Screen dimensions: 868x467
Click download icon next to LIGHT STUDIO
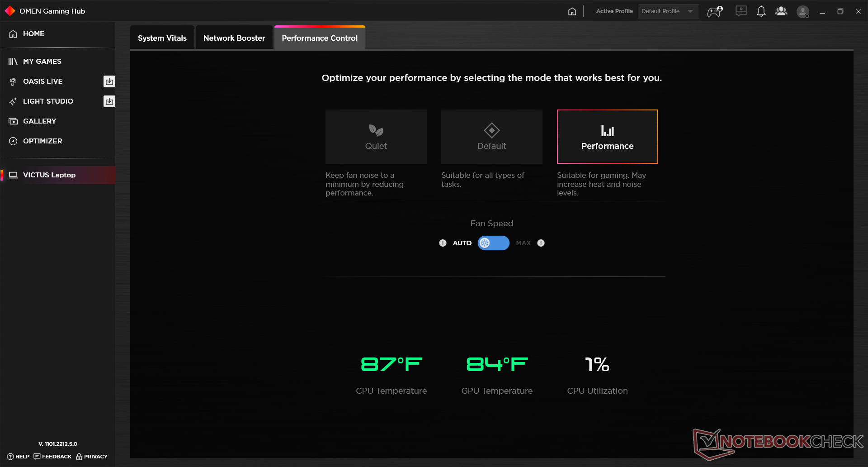pos(109,101)
